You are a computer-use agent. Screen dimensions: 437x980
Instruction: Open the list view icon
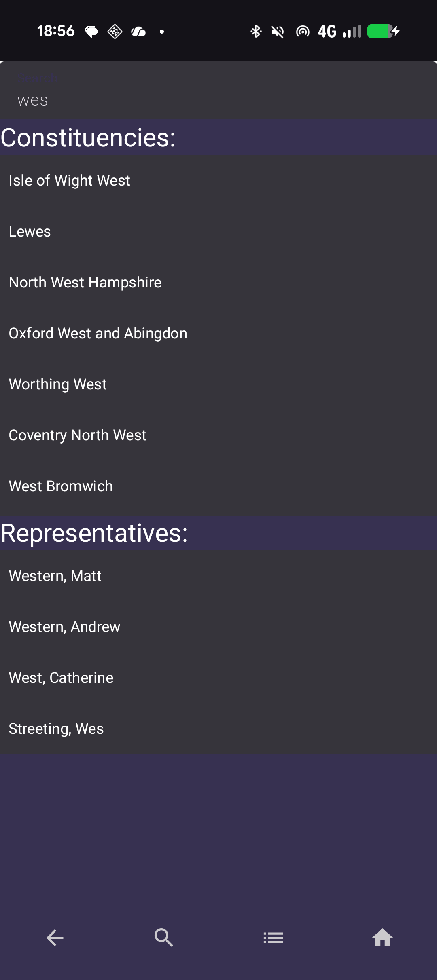[273, 938]
